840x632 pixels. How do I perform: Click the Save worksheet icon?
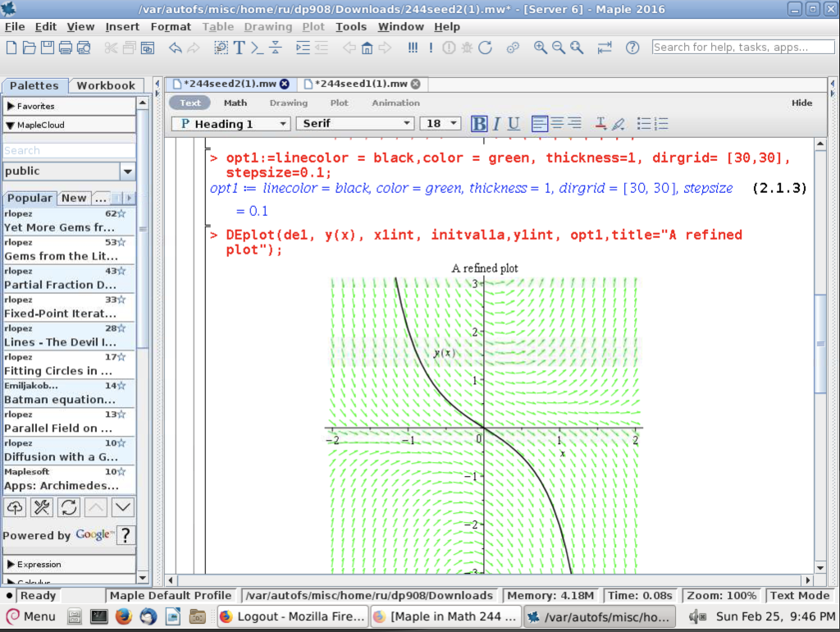(x=47, y=48)
